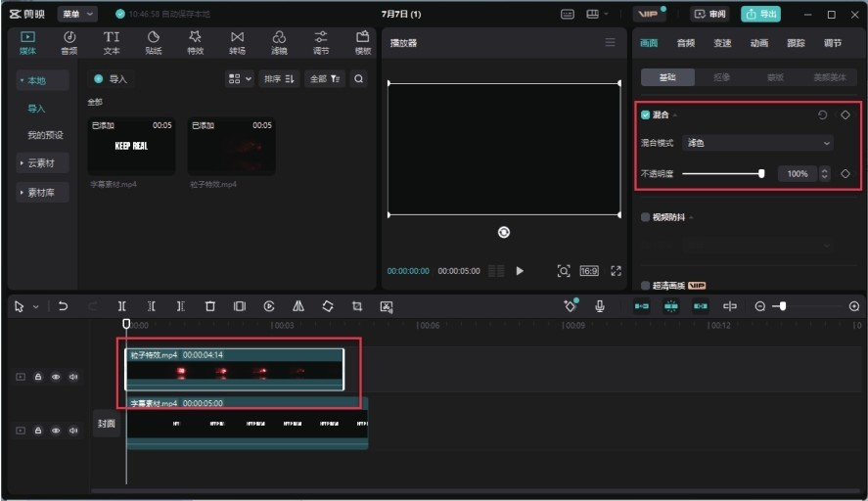Open the layout switcher icon
This screenshot has width=868, height=501.
click(x=597, y=14)
